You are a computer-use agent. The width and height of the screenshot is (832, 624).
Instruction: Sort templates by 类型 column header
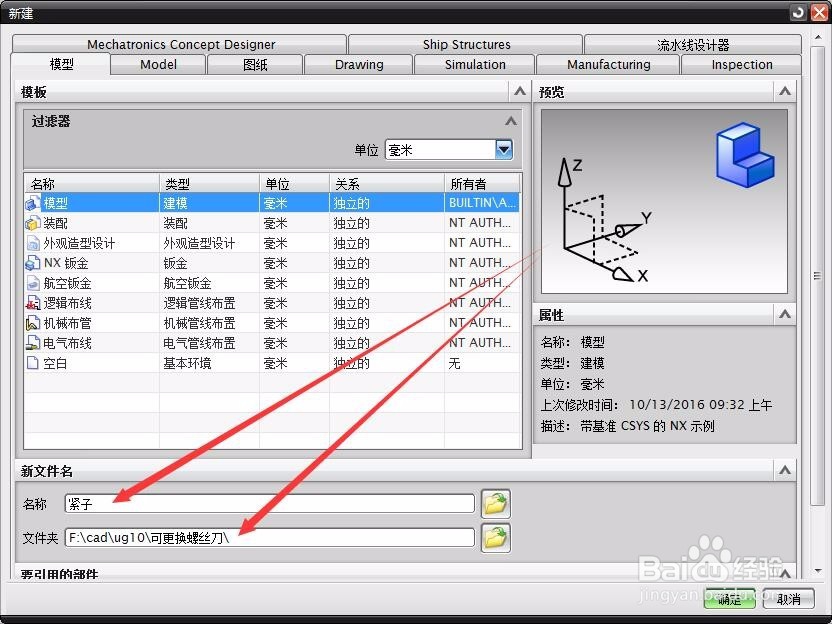(209, 184)
